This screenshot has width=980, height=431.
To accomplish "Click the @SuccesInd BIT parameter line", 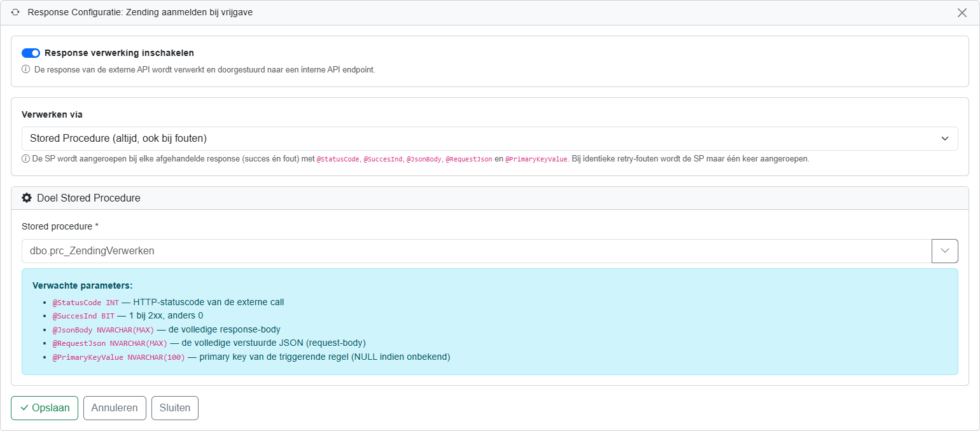I will [128, 316].
